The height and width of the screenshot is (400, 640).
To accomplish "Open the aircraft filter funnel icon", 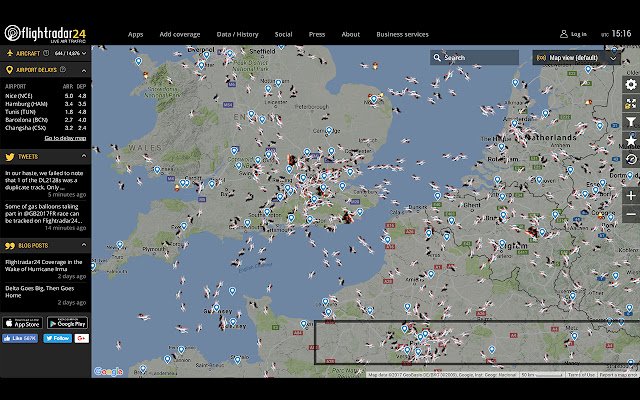I will click(631, 122).
